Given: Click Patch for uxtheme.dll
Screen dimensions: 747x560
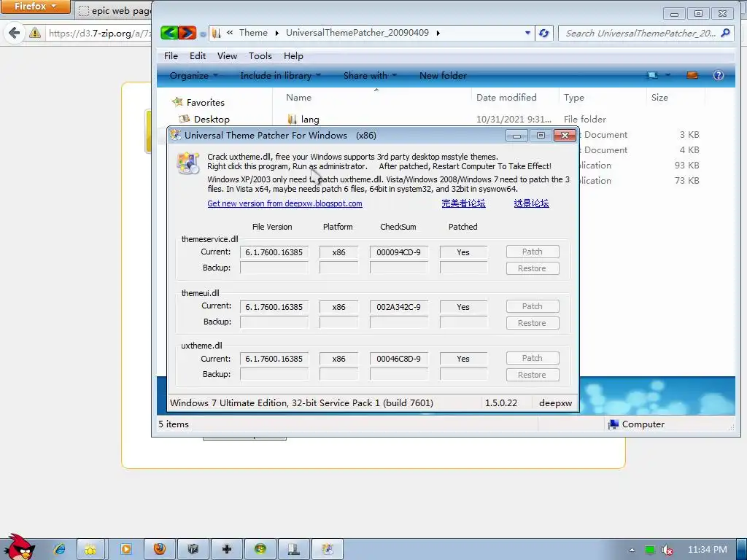Looking at the screenshot, I should 532,358.
